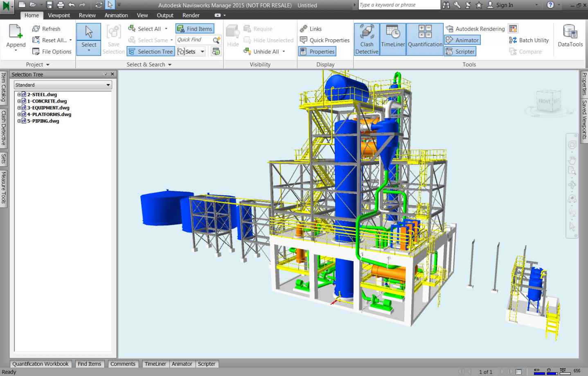The height and width of the screenshot is (376, 588).
Task: Open the TimeLiner tool in ribbon
Action: coord(393,39)
